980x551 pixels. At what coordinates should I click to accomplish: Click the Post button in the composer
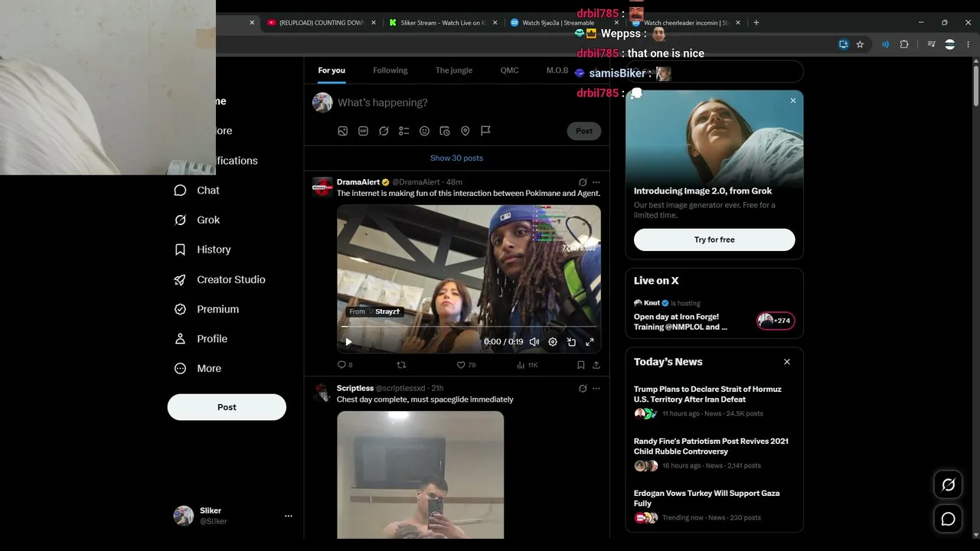coord(584,131)
